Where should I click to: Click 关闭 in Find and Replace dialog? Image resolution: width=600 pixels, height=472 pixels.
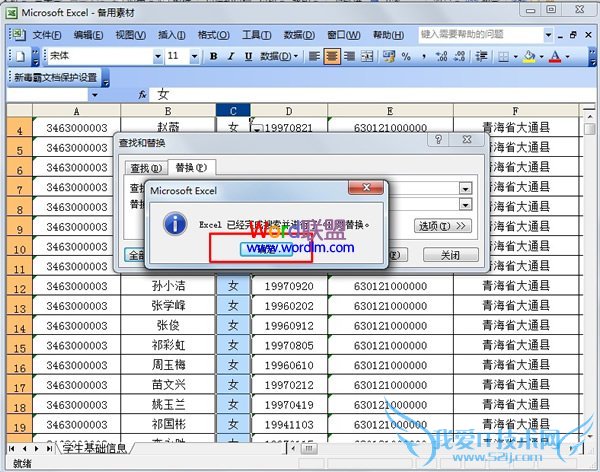(x=450, y=255)
